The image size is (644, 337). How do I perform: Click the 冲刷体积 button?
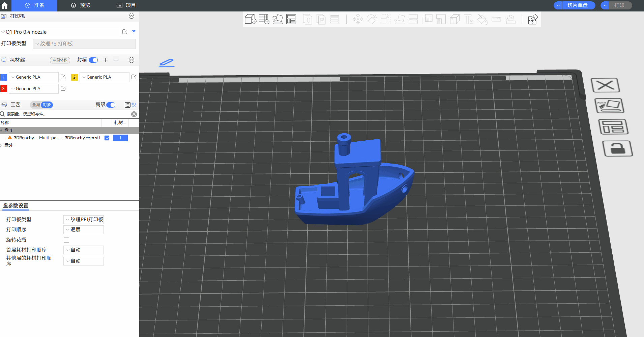[60, 60]
